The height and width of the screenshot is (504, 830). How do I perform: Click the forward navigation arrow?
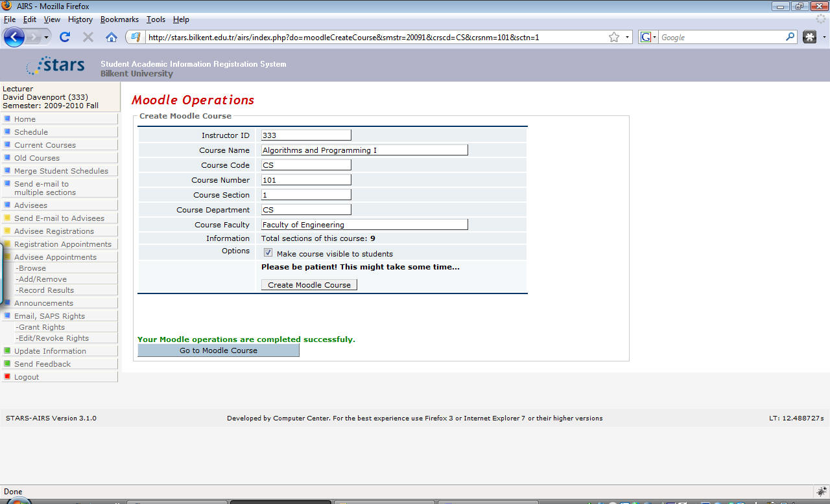pos(33,38)
